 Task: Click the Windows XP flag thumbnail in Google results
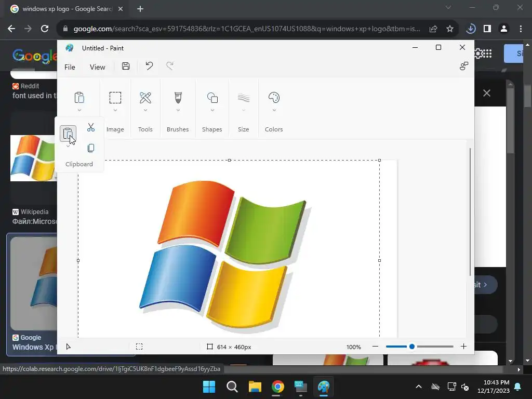click(34, 158)
